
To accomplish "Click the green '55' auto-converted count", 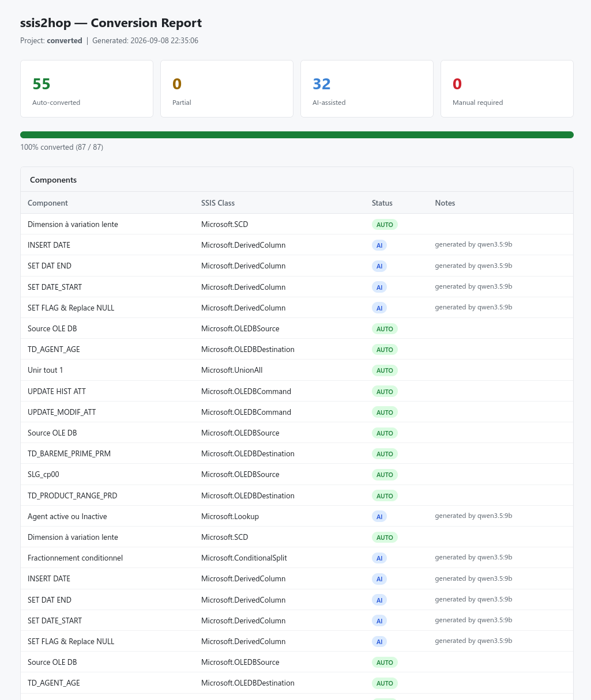I will pyautogui.click(x=42, y=84).
